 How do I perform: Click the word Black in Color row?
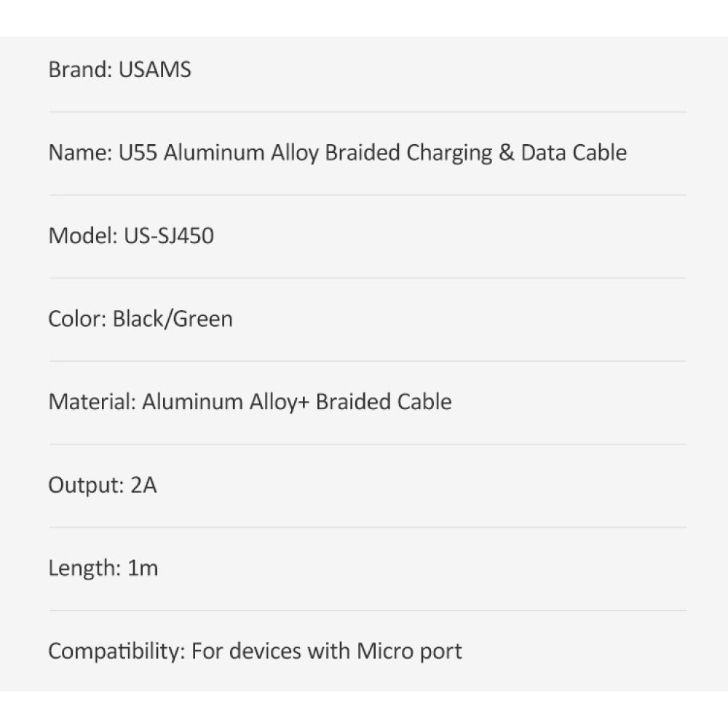coord(140,319)
